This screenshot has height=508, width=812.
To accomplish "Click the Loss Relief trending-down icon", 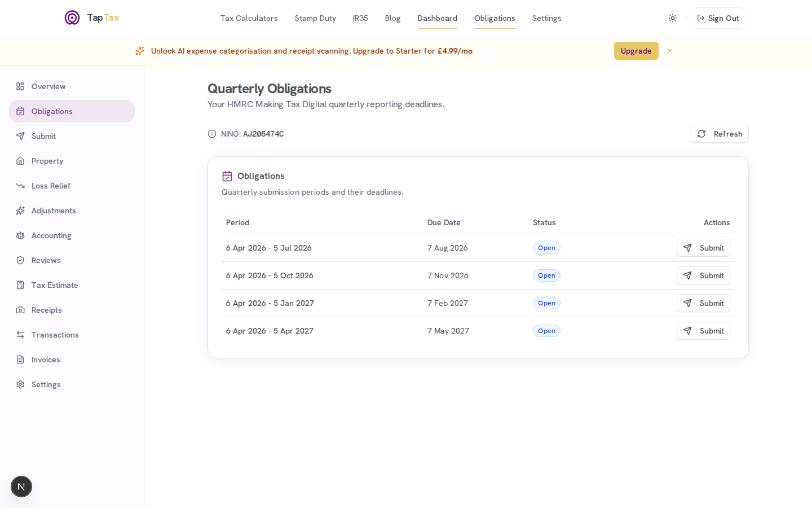I will pos(20,186).
